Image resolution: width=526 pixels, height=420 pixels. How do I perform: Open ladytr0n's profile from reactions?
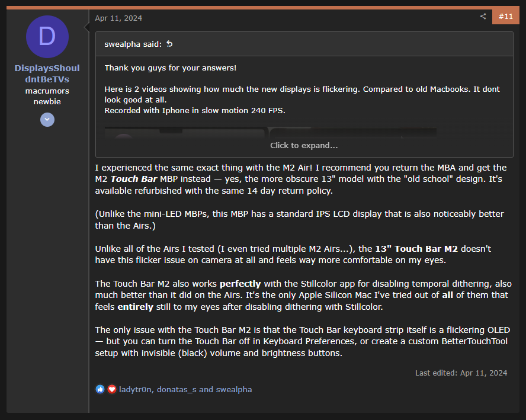[136, 390]
